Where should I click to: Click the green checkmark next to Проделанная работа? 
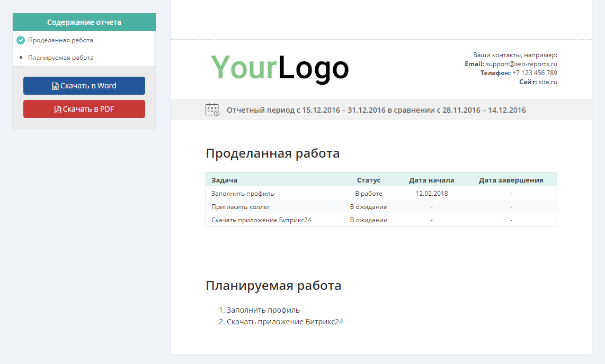21,40
